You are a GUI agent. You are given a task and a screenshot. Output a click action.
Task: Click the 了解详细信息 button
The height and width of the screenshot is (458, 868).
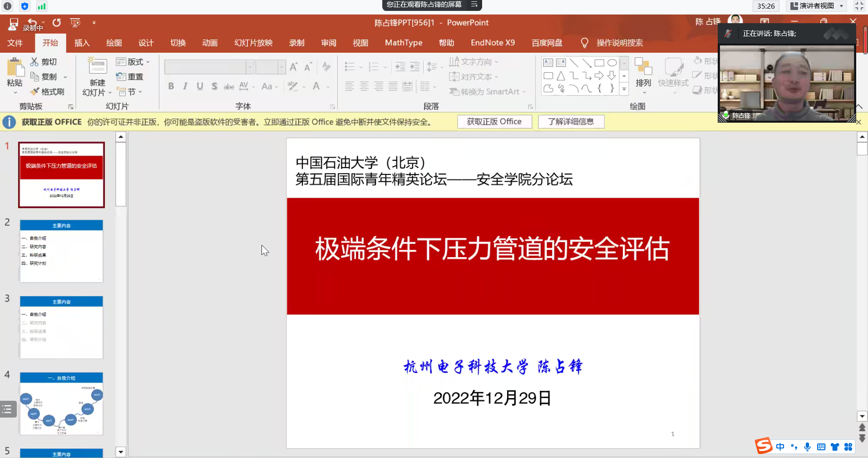click(571, 122)
